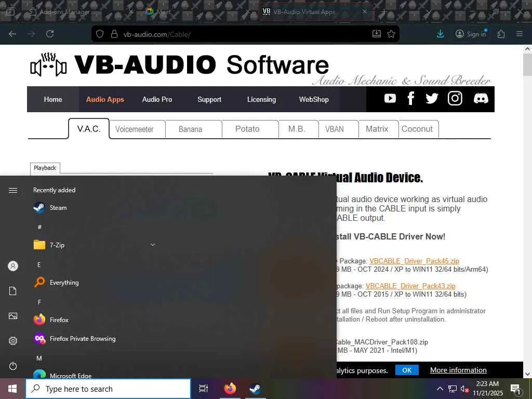Open the Documents icon in the Start sidebar
The width and height of the screenshot is (532, 399).
pos(13,291)
